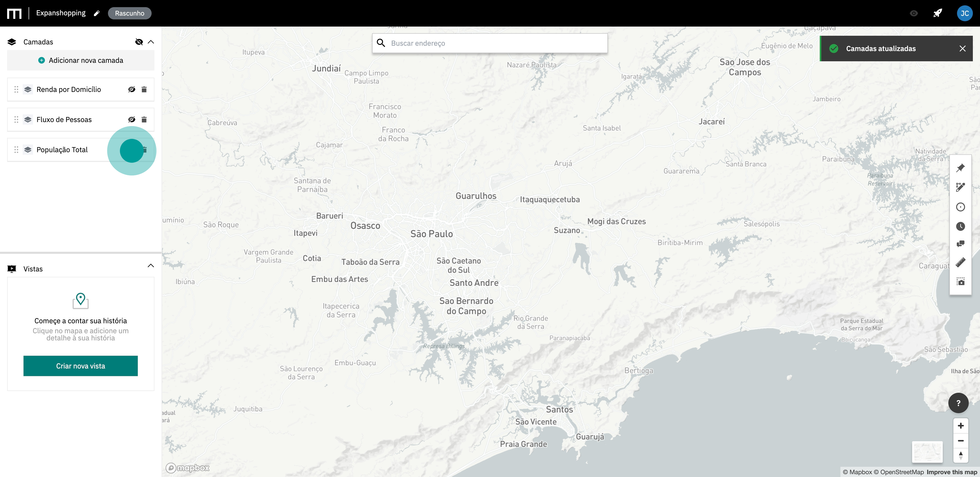Image resolution: width=980 pixels, height=477 pixels.
Task: Grab the Fluxo de Pessoas drag handle
Action: [16, 120]
